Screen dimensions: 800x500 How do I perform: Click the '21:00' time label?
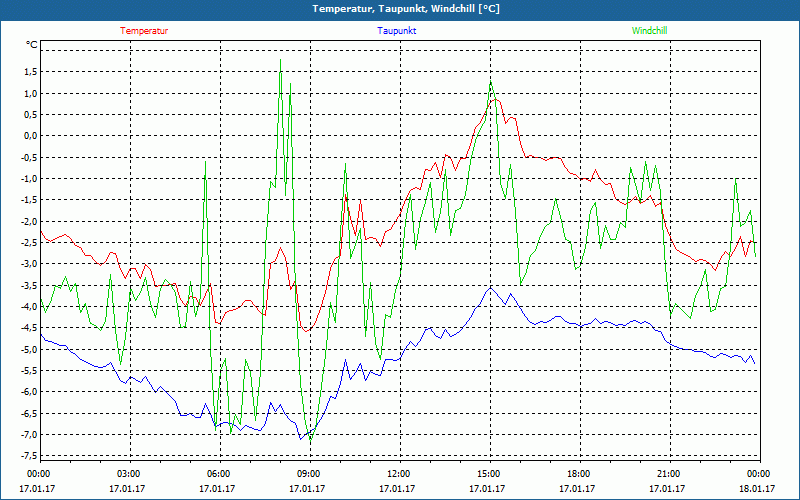click(667, 474)
